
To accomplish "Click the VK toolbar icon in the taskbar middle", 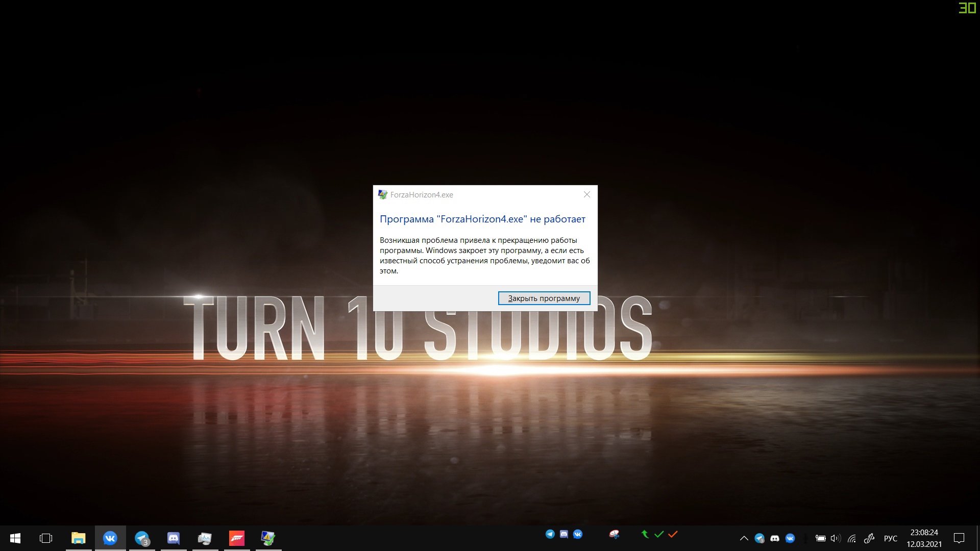I will point(578,534).
